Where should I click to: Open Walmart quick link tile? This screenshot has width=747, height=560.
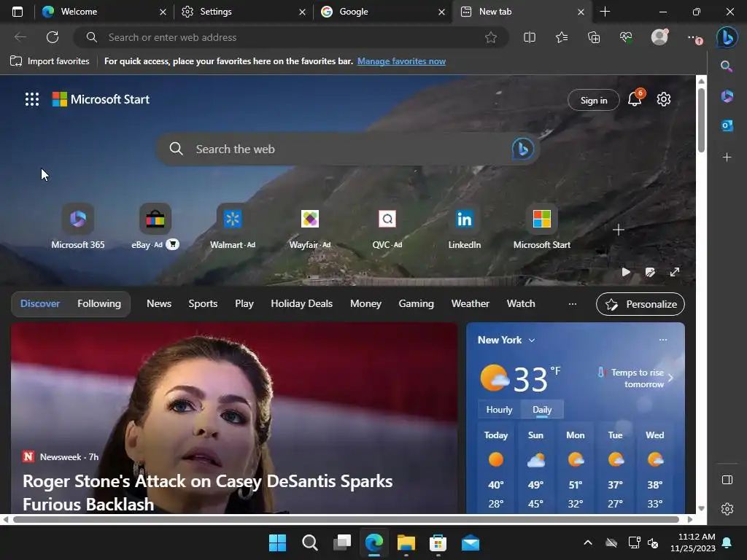tap(233, 227)
